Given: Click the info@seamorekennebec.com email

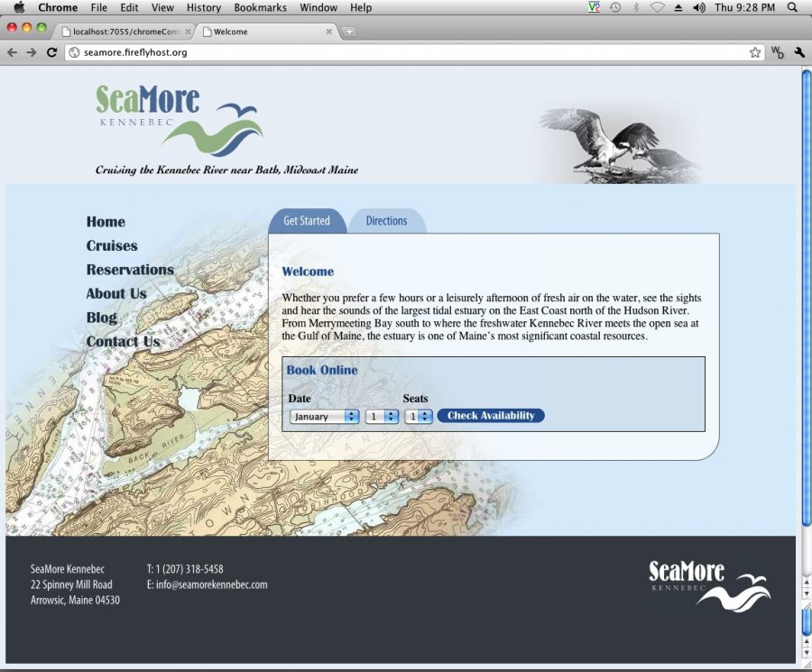Looking at the screenshot, I should tap(211, 585).
